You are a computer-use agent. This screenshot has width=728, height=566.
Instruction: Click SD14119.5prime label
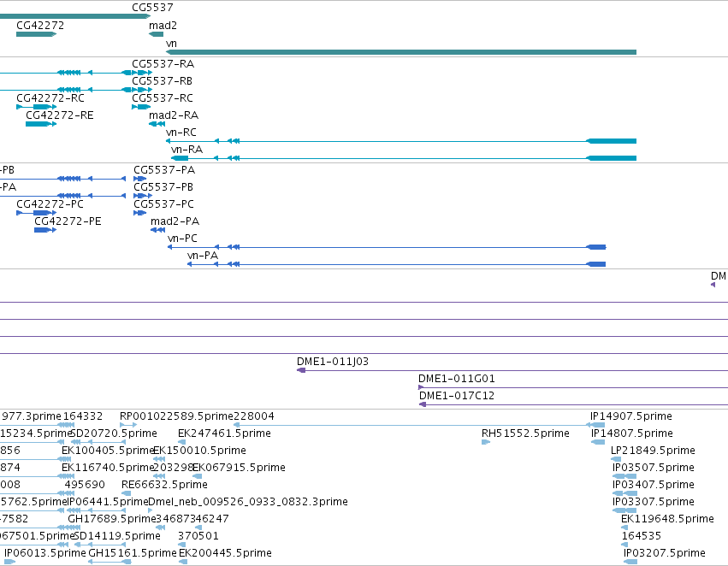[117, 536]
